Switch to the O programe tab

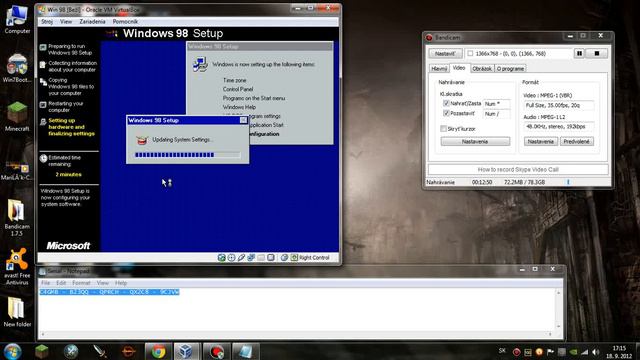[510, 69]
